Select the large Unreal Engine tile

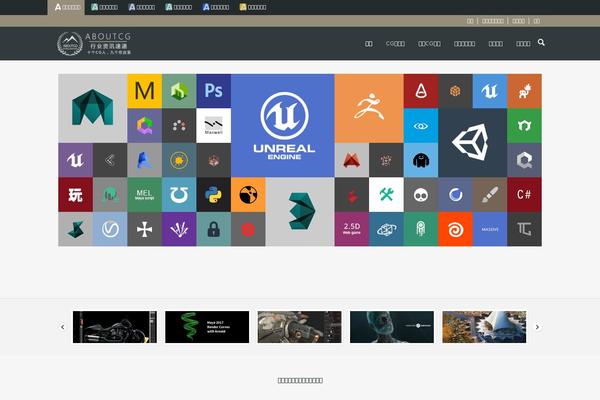coord(282,126)
